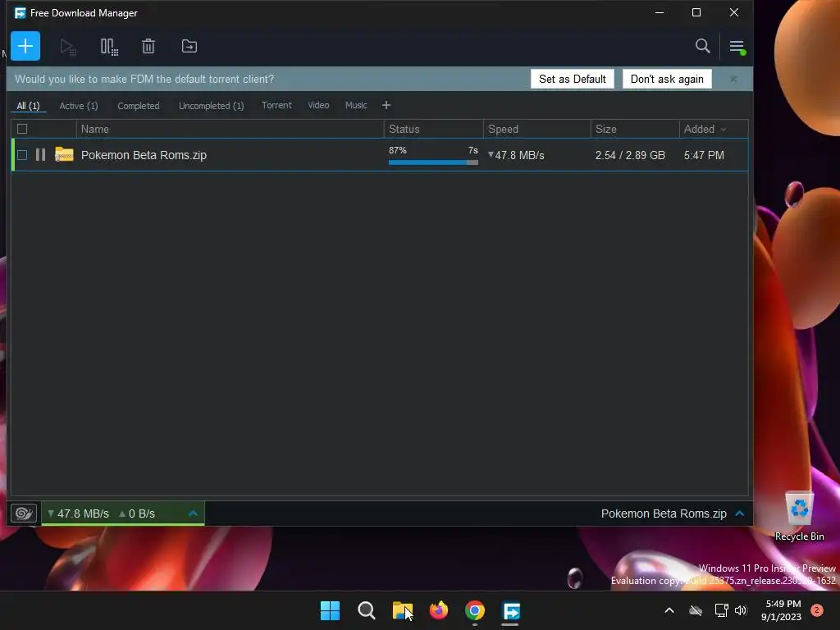Screen dimensions: 840x630
Task: Add a new filter tag with plus
Action: (x=386, y=105)
